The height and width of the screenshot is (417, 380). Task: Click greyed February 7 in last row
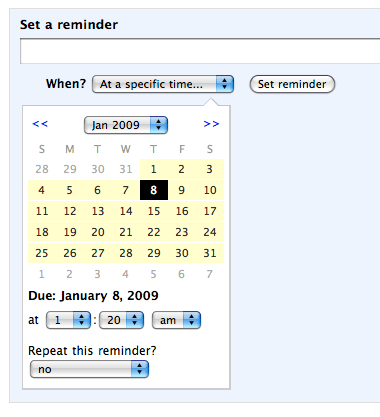[210, 274]
